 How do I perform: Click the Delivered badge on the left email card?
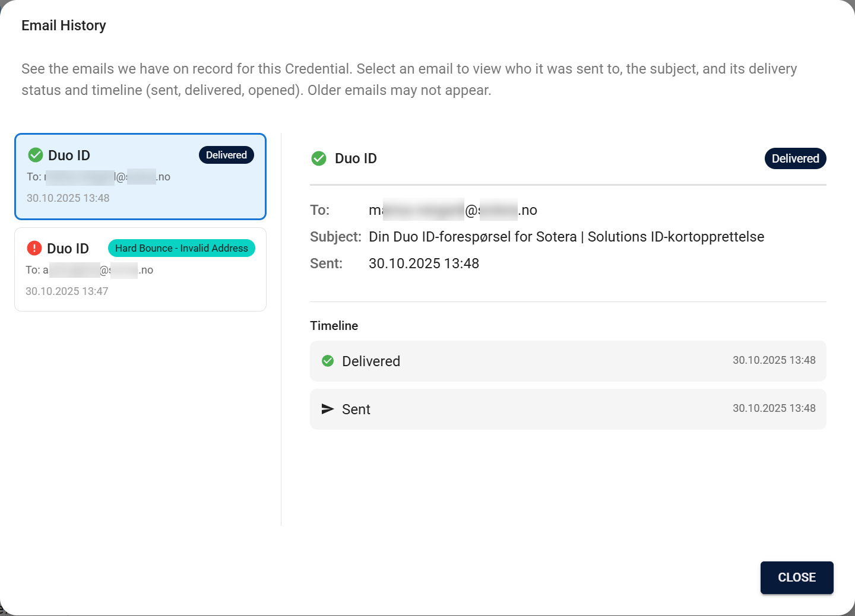(x=226, y=155)
